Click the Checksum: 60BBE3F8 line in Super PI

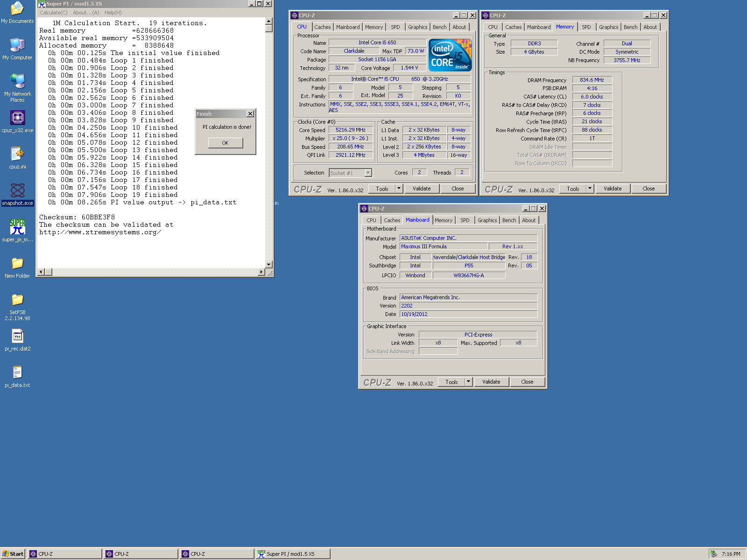[x=77, y=217]
